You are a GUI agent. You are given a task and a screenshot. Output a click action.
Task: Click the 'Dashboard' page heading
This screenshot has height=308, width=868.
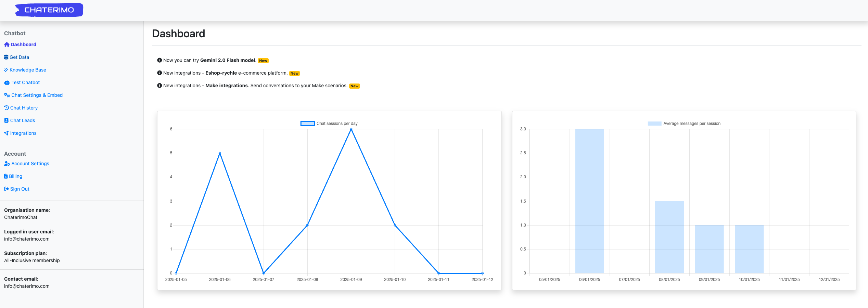179,34
